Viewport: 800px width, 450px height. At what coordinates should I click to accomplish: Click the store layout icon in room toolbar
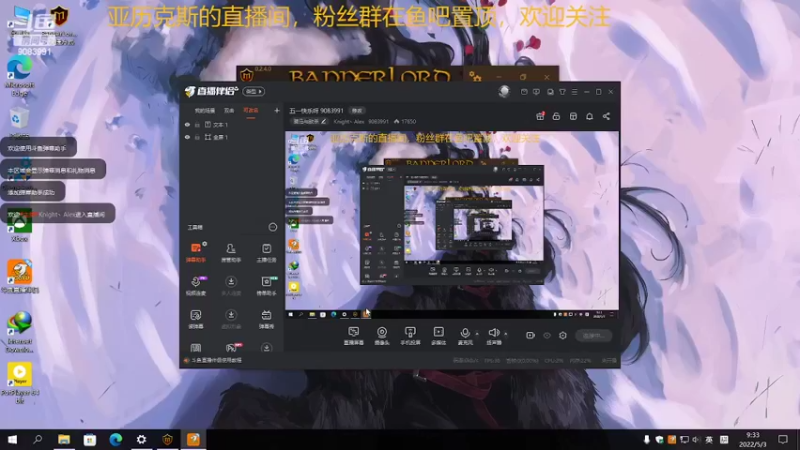[x=573, y=116]
